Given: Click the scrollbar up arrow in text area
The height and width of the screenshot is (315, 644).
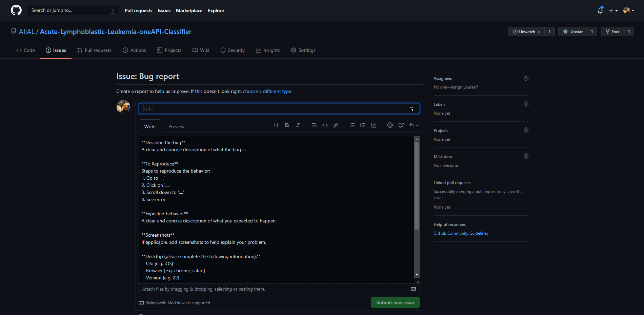Looking at the screenshot, I should click(x=417, y=139).
